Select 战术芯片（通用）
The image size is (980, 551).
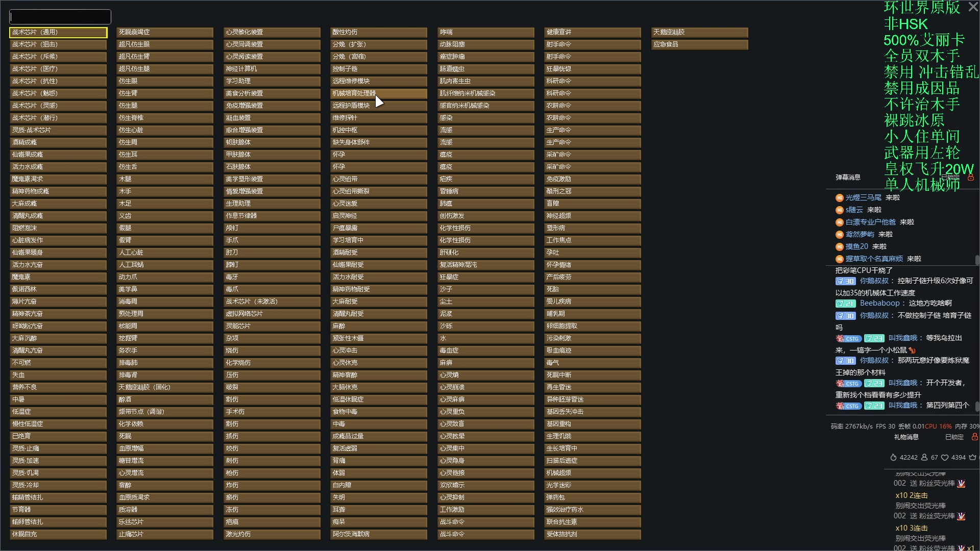point(58,32)
